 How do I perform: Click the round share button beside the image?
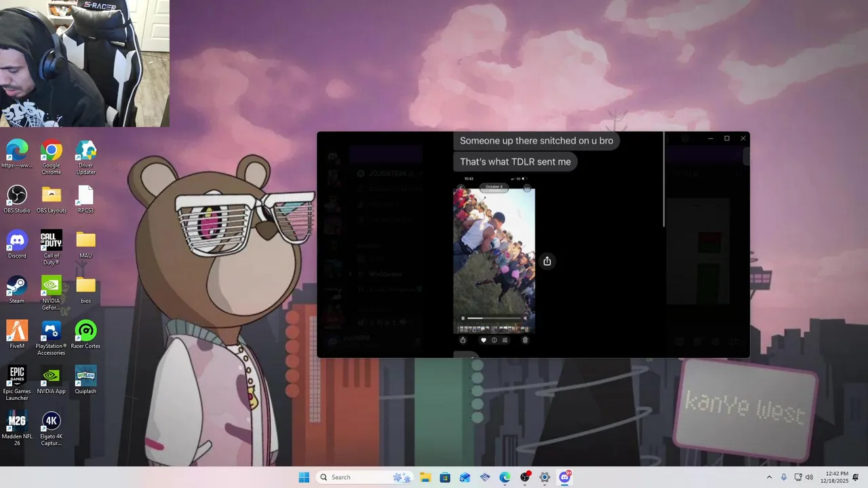[547, 261]
